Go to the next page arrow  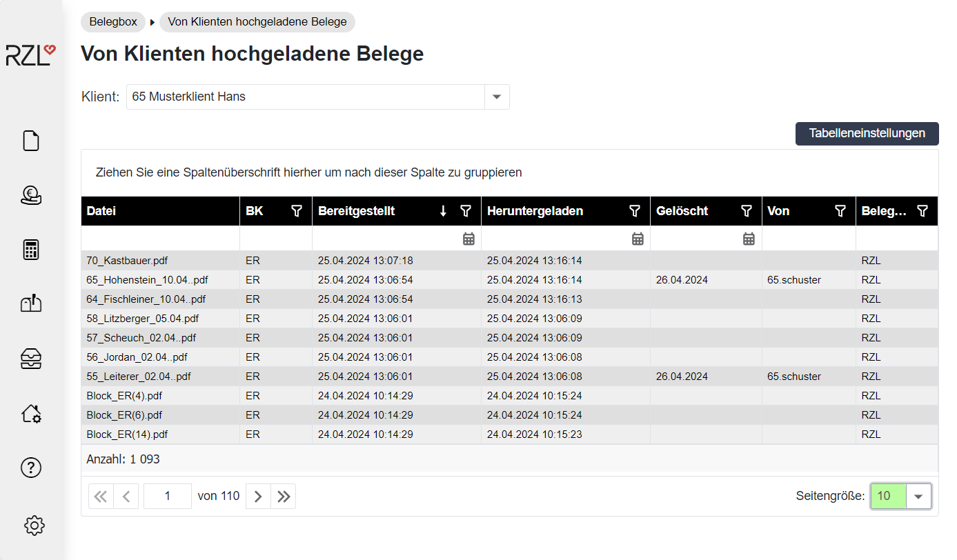tap(258, 497)
